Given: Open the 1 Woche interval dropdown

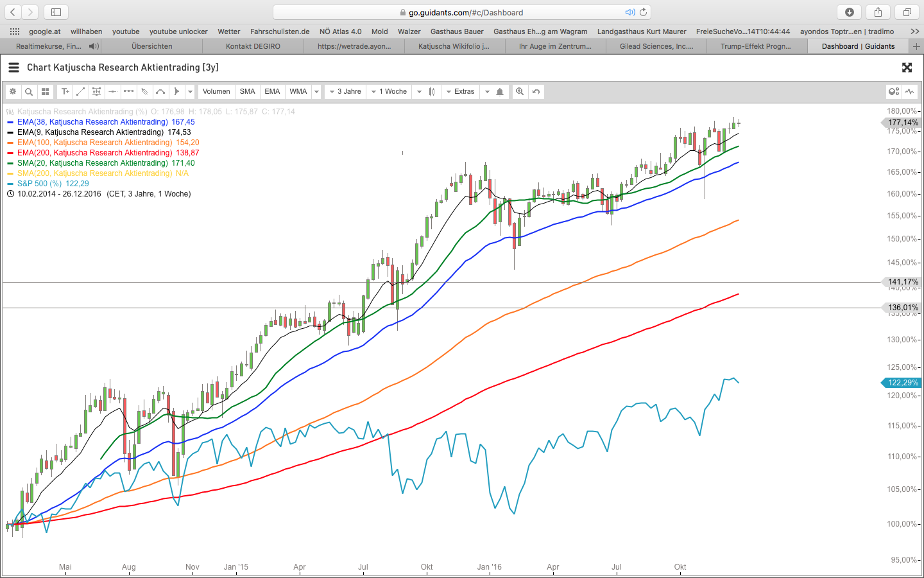Looking at the screenshot, I should [x=389, y=92].
